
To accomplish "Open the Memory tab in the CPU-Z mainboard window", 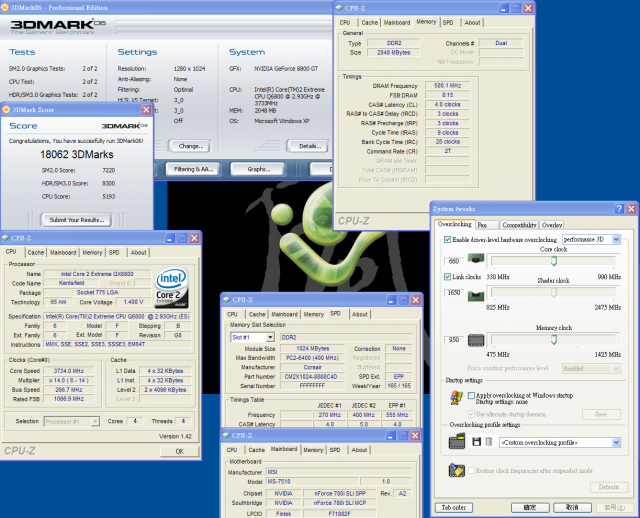I will 313,450.
